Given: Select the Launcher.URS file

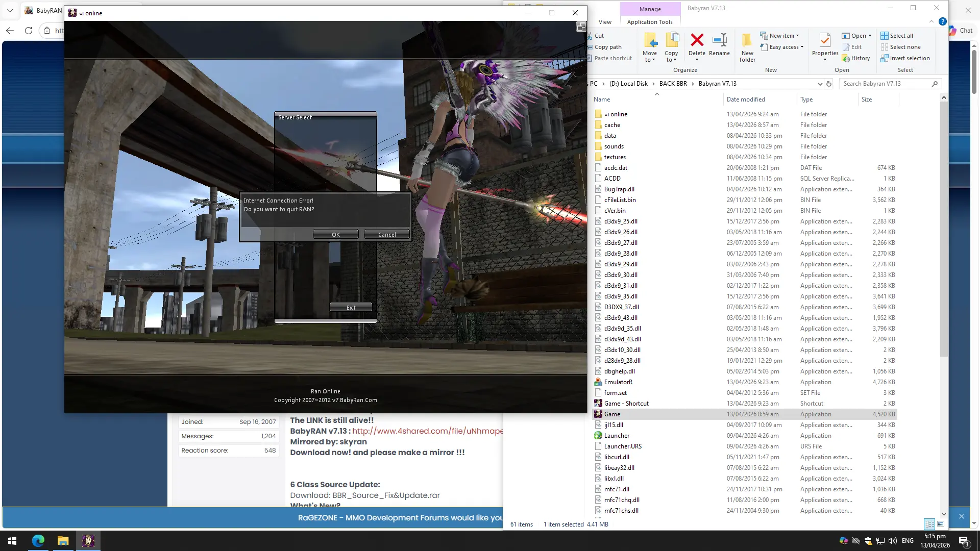Looking at the screenshot, I should pyautogui.click(x=745, y=446).
